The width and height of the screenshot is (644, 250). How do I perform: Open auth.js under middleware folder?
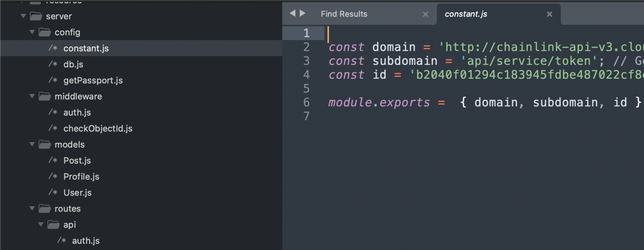click(x=77, y=112)
